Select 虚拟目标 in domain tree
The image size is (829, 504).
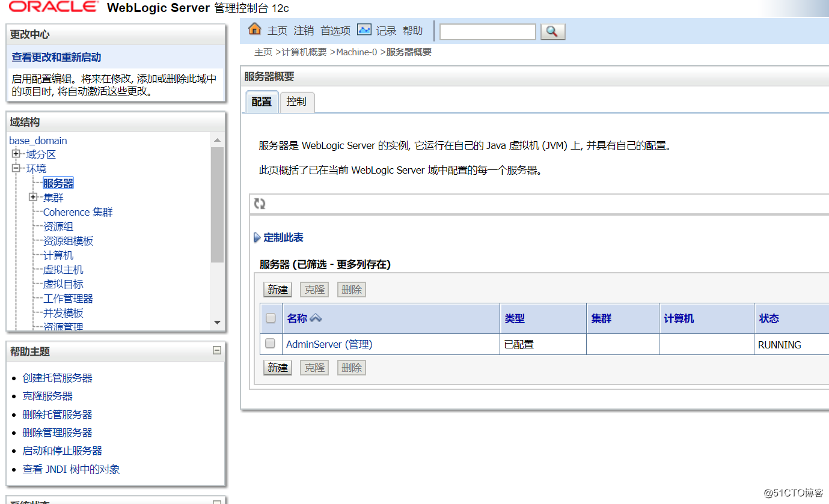tap(64, 284)
